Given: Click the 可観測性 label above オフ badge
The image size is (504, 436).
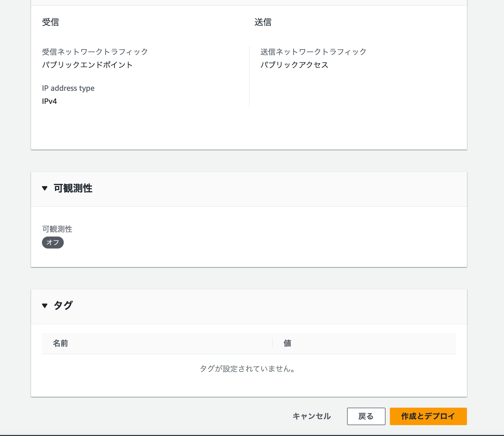Looking at the screenshot, I should [x=57, y=229].
